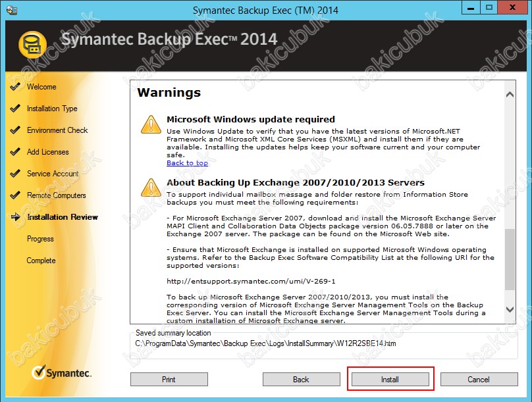Click 'Microsoft Windows update required' heading
This screenshot has height=402, width=532.
click(x=251, y=119)
